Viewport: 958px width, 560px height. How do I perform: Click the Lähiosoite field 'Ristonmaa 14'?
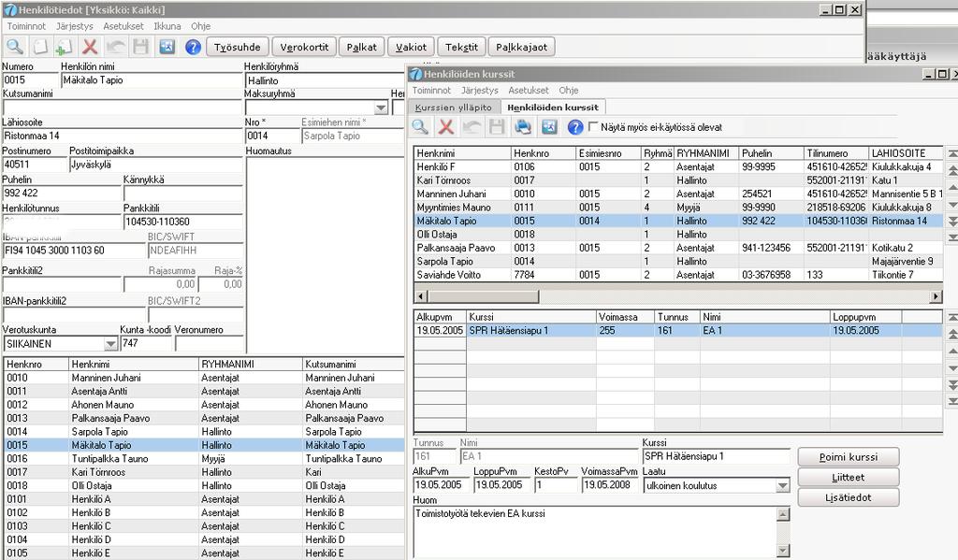[x=123, y=136]
